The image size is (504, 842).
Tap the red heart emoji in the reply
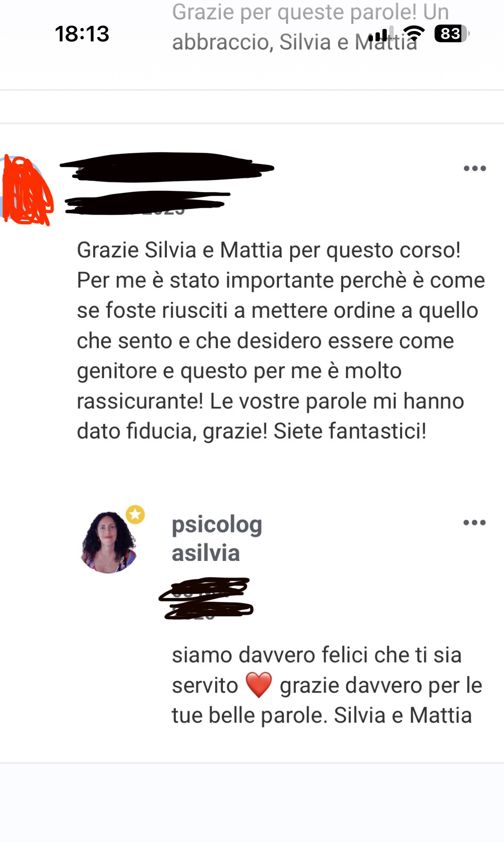(259, 685)
